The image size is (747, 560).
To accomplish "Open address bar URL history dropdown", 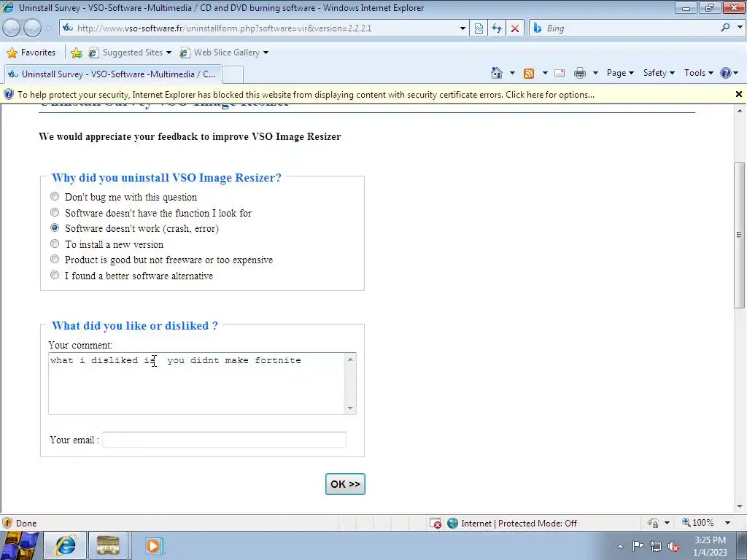I will click(x=462, y=28).
